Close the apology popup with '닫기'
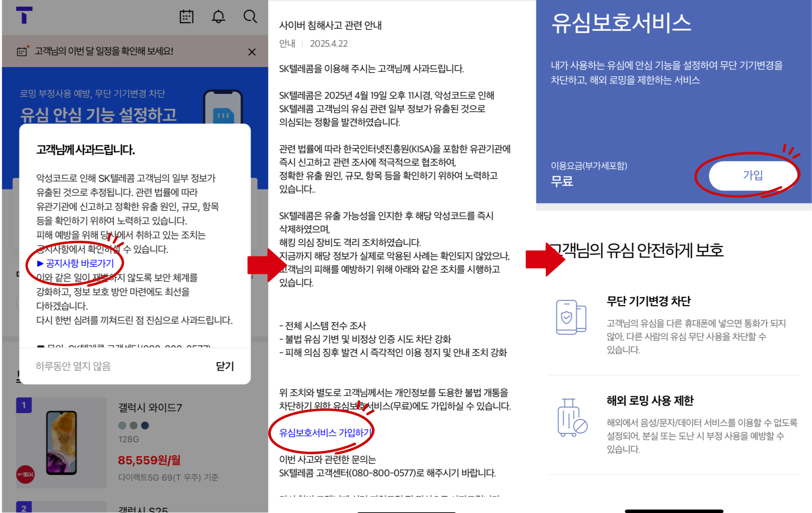The width and height of the screenshot is (812, 513). tap(225, 366)
